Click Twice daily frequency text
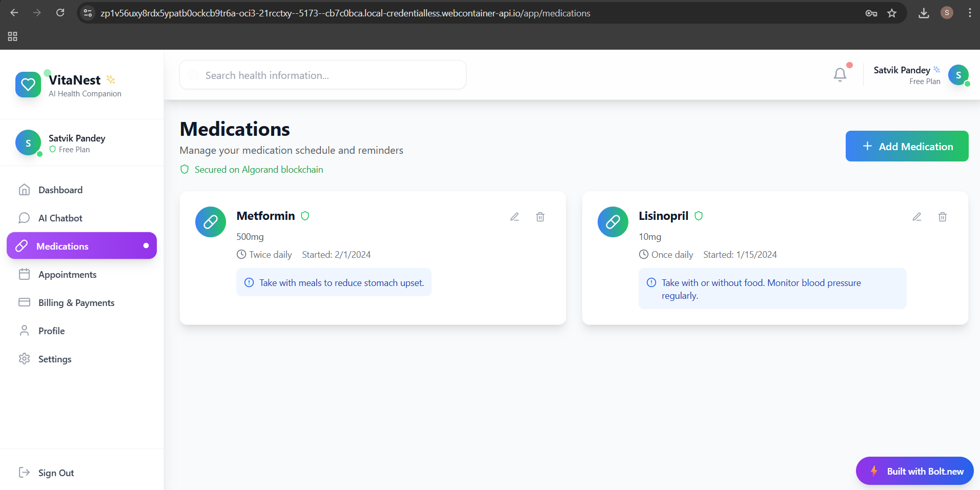This screenshot has width=980, height=490. [x=270, y=255]
